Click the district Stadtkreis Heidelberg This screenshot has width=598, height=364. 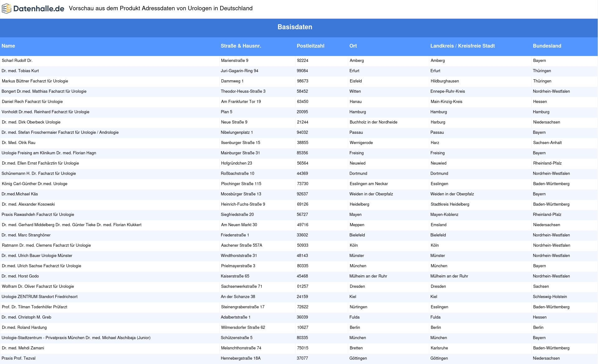click(x=450, y=204)
